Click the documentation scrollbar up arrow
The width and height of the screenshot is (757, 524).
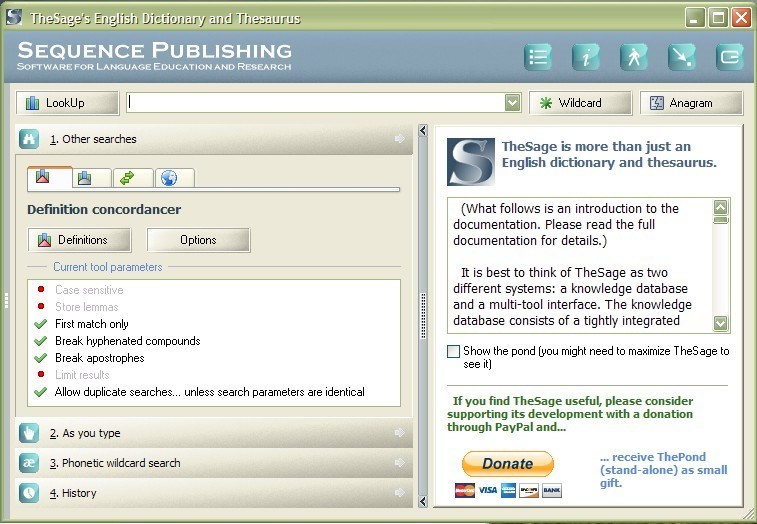tap(720, 208)
